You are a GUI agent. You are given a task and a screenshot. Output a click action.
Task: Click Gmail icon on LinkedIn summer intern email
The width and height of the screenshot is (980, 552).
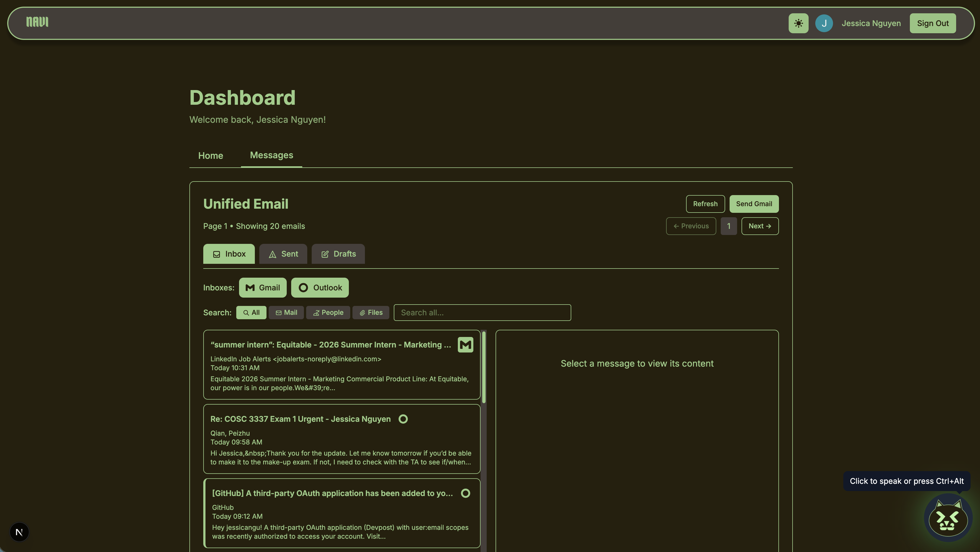coord(465,345)
